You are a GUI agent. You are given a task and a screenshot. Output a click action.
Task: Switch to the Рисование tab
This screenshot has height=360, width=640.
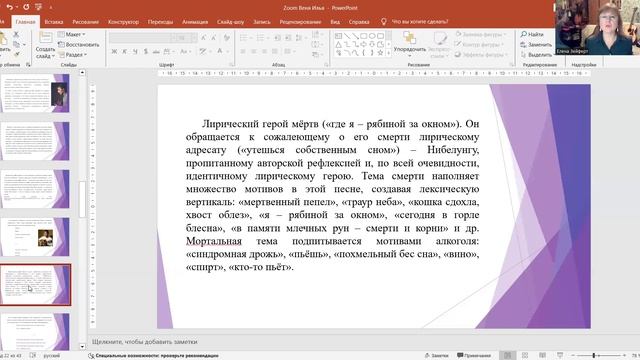coord(86,22)
